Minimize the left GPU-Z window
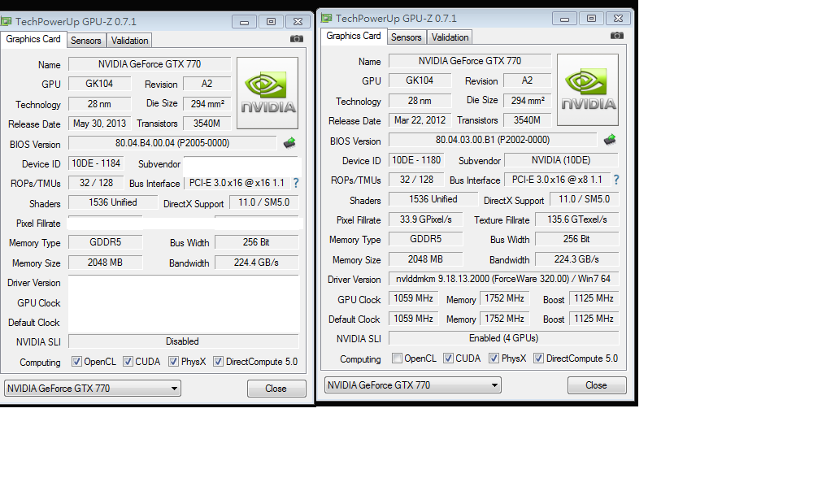822x504 pixels. coord(244,21)
